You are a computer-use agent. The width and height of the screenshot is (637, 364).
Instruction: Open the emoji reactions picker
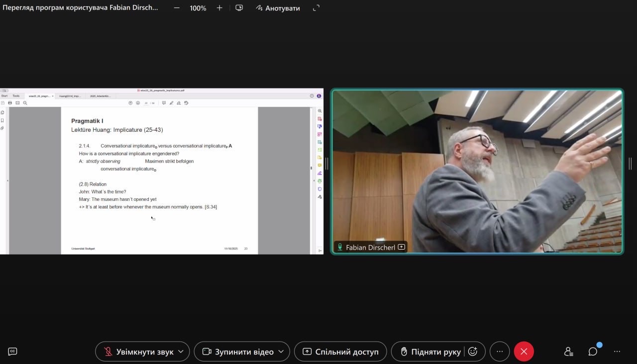tap(473, 352)
